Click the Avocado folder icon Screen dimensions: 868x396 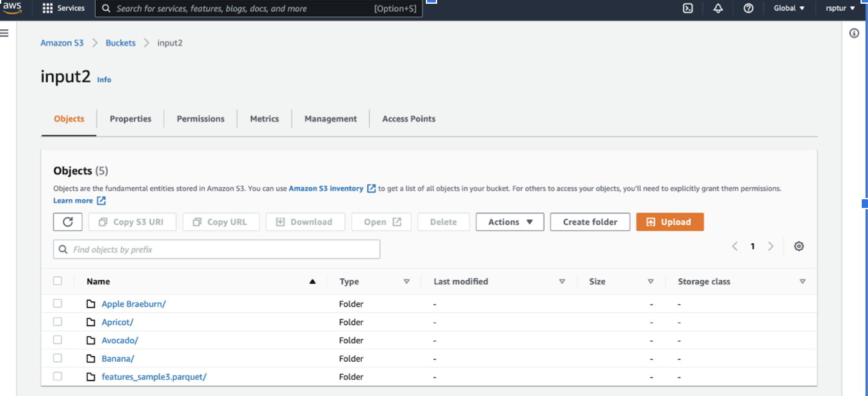click(x=91, y=340)
